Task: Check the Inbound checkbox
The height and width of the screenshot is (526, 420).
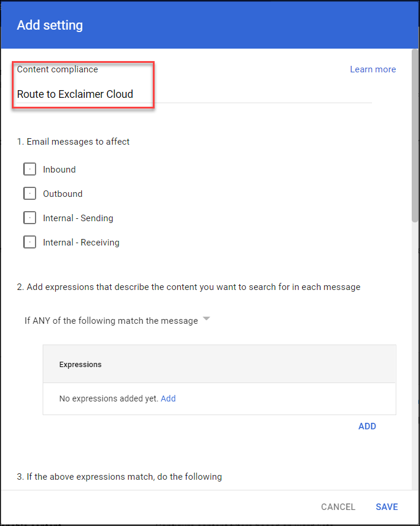Action: coord(30,170)
